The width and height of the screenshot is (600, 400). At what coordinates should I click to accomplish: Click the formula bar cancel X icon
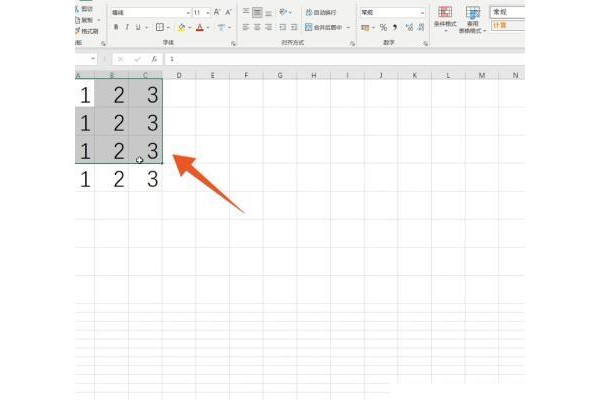(x=121, y=59)
